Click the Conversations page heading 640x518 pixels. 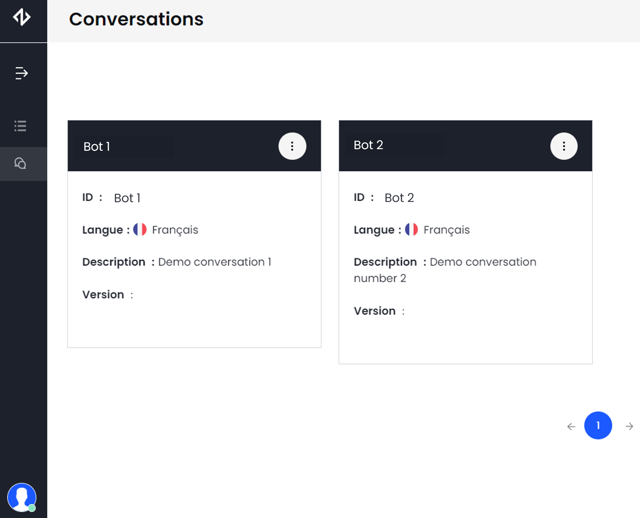coord(136,19)
